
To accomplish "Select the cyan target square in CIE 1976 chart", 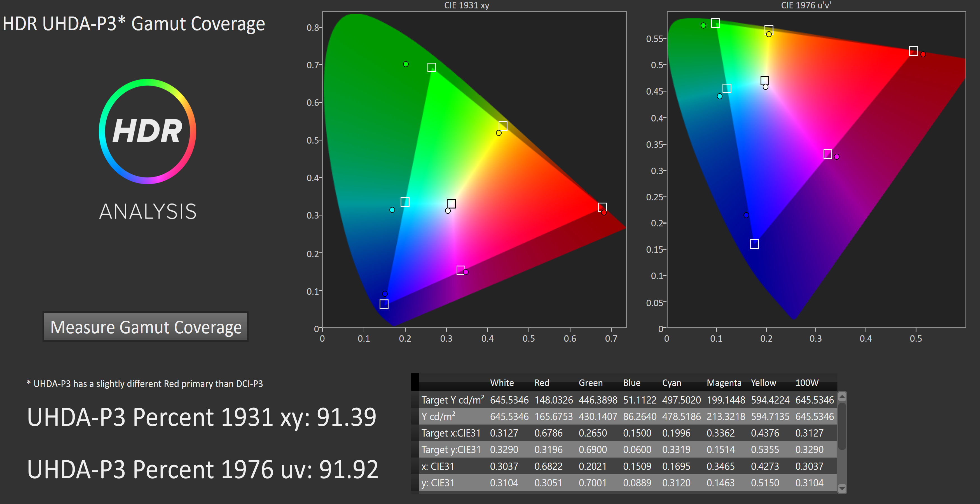I will [727, 88].
